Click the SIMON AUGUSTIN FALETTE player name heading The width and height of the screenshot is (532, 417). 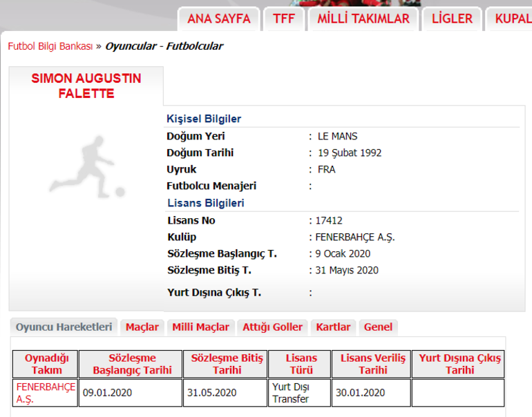86,86
